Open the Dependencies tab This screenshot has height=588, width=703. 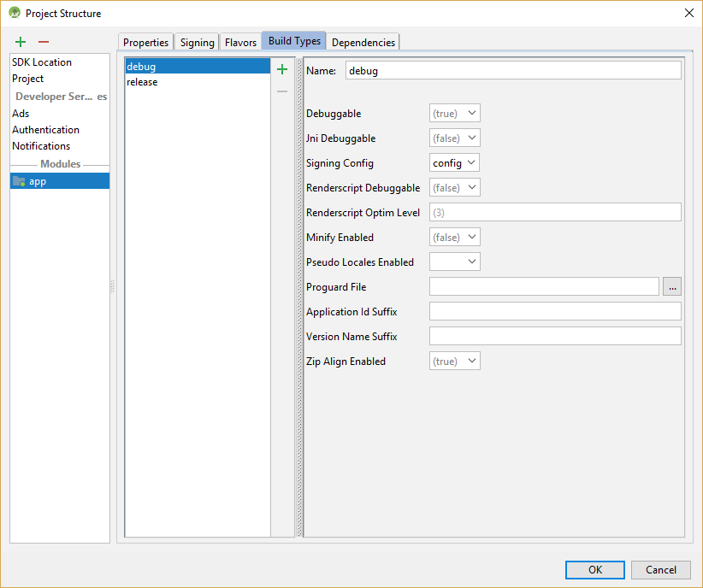tap(363, 41)
